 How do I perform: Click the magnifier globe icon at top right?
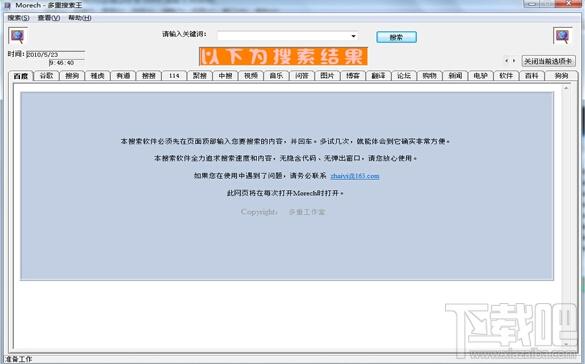click(x=562, y=36)
